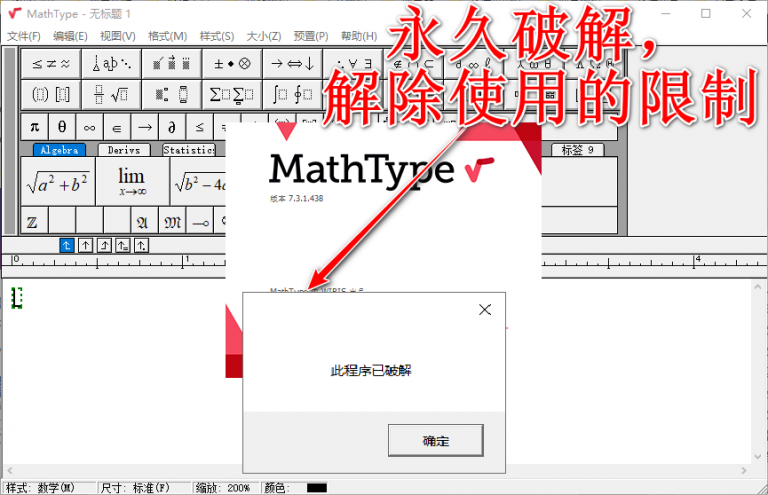This screenshot has height=495, width=768.
Task: Insert the less-than-or-equal symbol
Action: click(199, 127)
